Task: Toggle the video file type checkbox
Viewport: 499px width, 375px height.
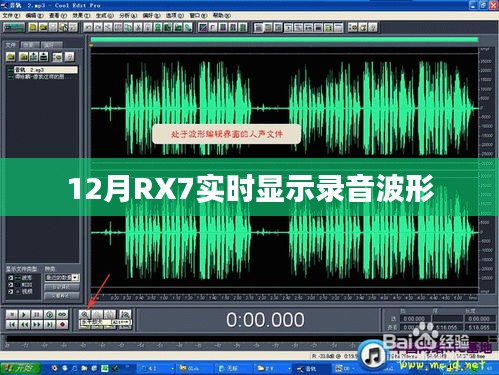Action: tap(11, 292)
